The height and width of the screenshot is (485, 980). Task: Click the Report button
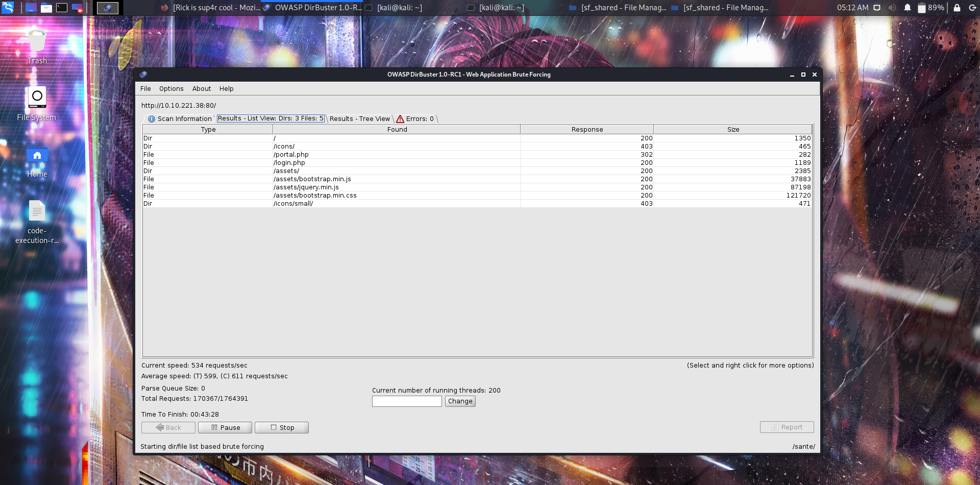coord(787,427)
